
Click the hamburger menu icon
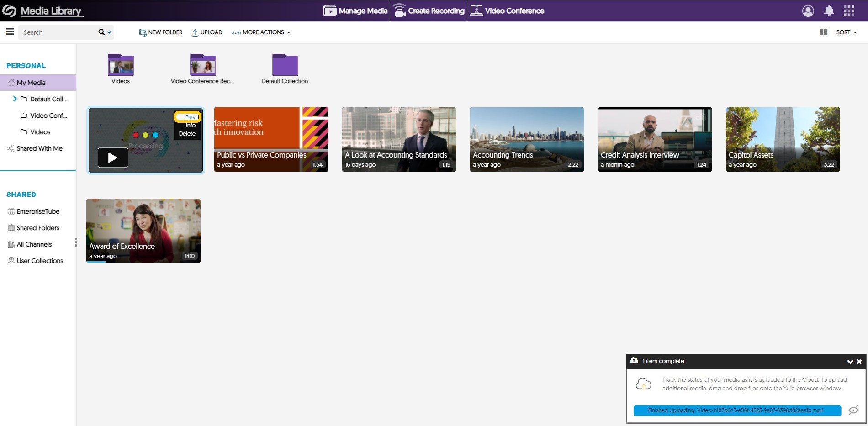click(10, 32)
